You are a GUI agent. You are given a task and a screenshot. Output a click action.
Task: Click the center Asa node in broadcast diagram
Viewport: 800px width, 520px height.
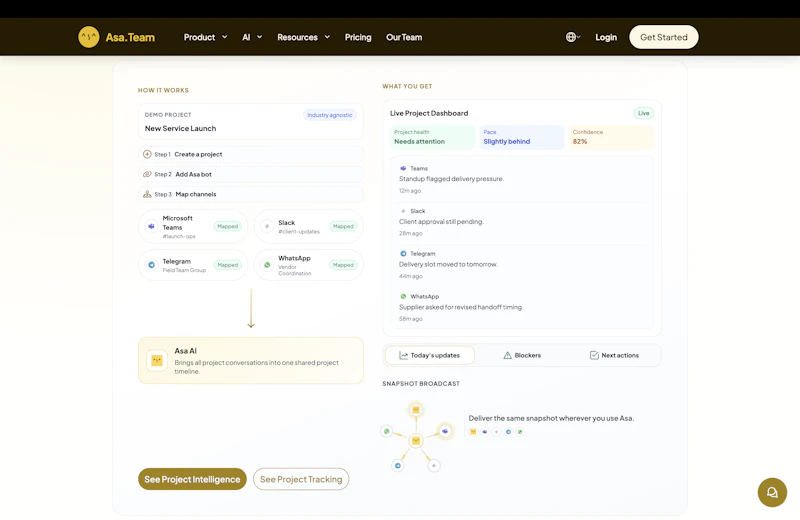(x=416, y=440)
